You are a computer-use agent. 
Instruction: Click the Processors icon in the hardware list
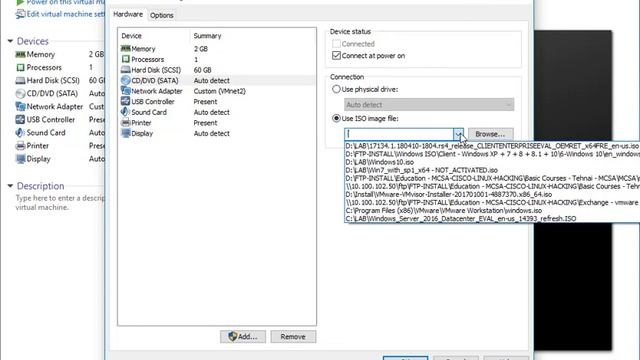pos(126,59)
